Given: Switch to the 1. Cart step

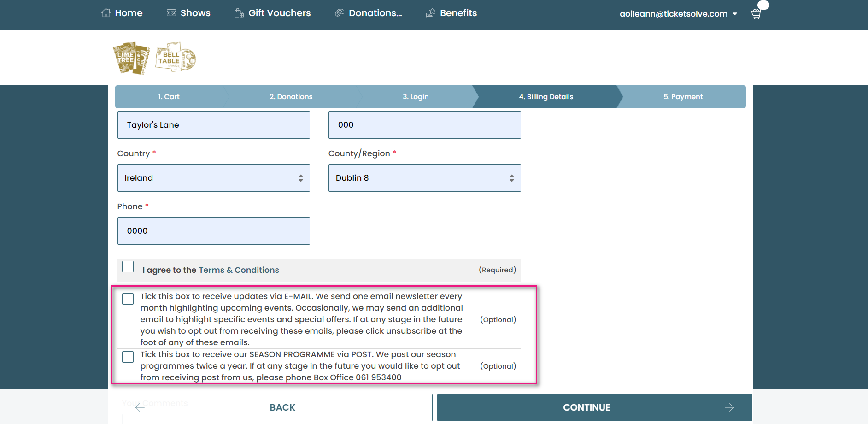Looking at the screenshot, I should 169,97.
